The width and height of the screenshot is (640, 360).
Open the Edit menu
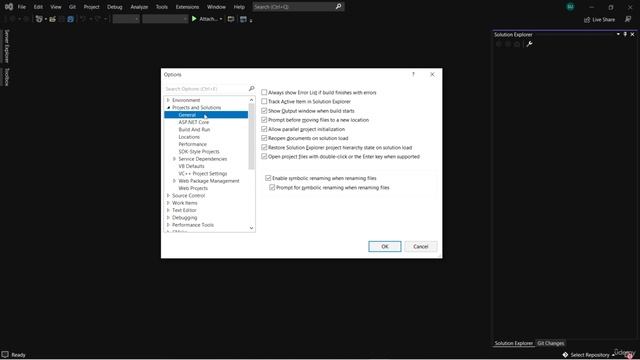click(x=38, y=7)
